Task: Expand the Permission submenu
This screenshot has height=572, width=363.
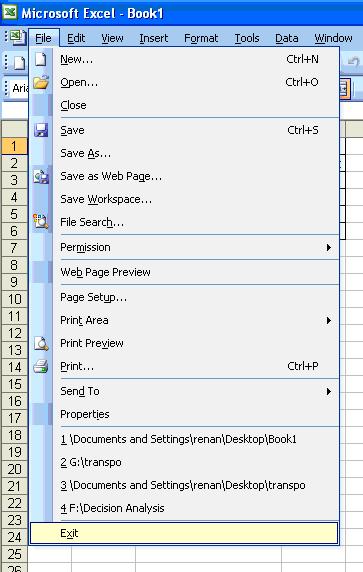Action: pyautogui.click(x=185, y=247)
